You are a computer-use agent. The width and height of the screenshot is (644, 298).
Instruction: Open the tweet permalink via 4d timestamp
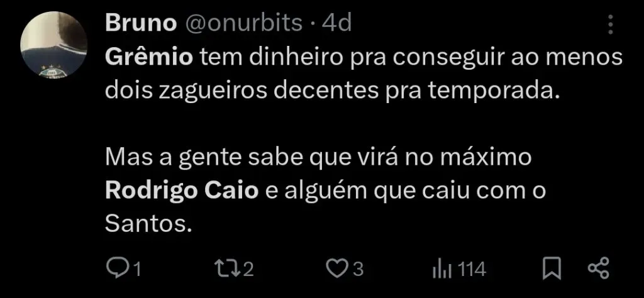tap(336, 23)
